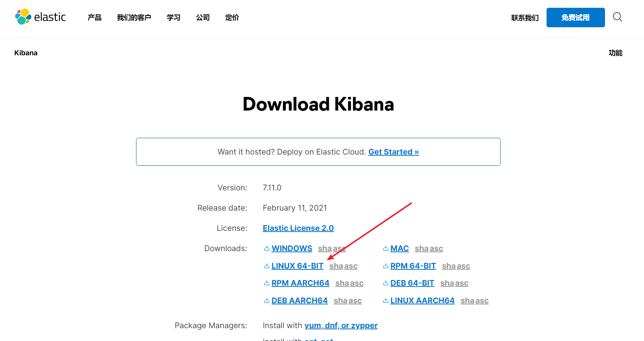Click the download icon beside DEB 64-BIT
Screen dimensions: 644x341
(x=386, y=283)
